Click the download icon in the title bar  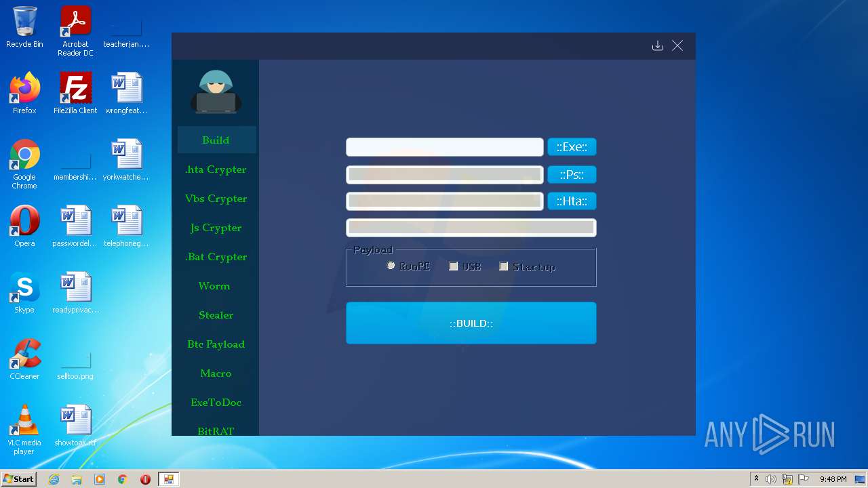pos(657,45)
